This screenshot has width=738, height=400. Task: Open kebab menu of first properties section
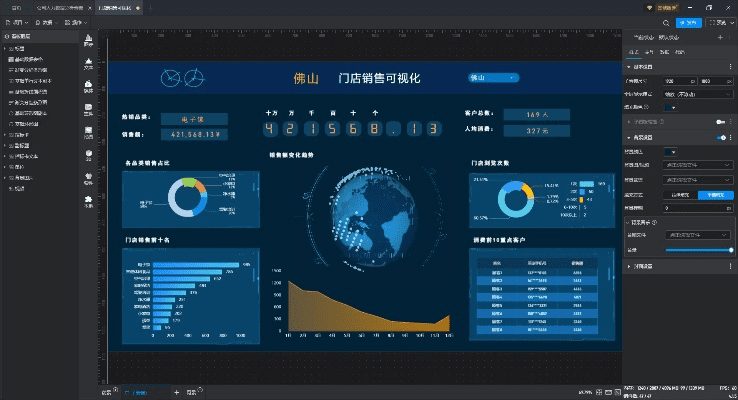(730, 67)
